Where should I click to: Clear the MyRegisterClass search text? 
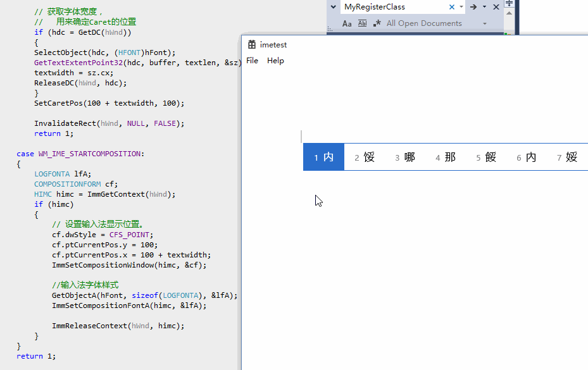tap(452, 7)
